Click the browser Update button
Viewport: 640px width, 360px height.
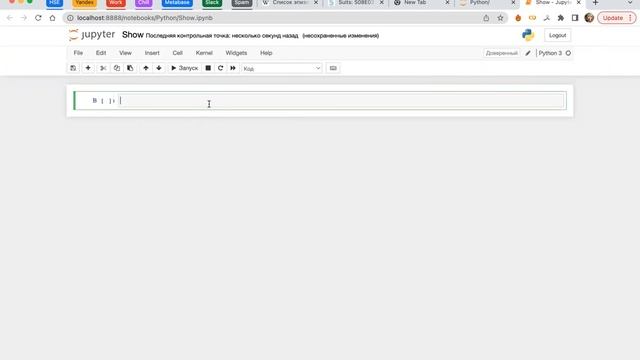tap(617, 18)
